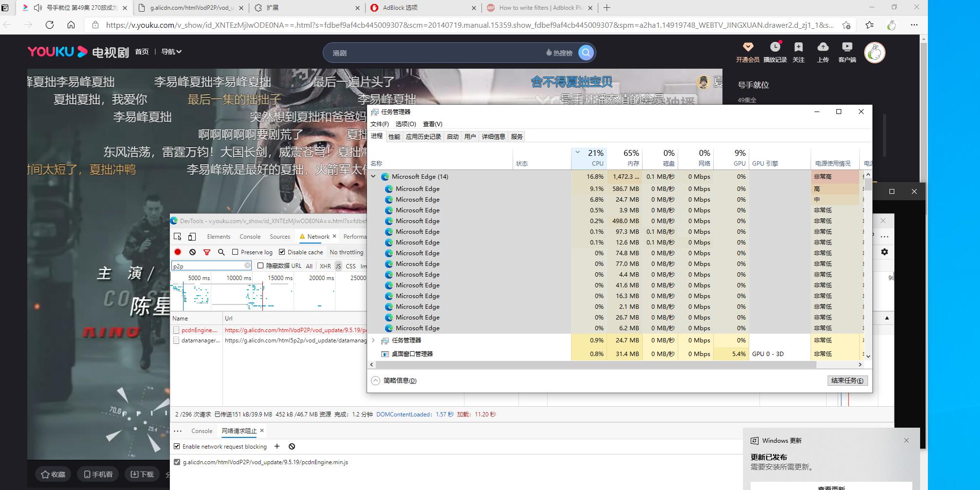Screen dimensions: 980x490
Task: Switch to Task Manager 详细信息 tab
Action: (x=494, y=136)
